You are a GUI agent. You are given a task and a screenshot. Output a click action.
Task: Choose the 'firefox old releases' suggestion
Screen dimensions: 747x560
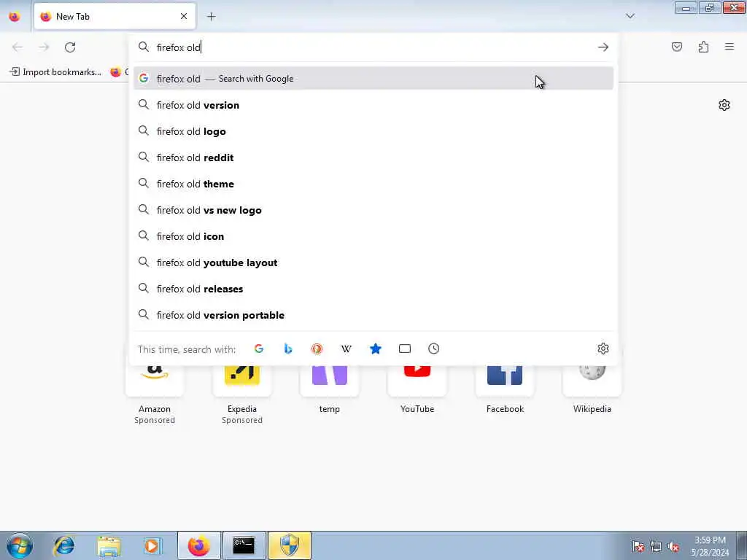tap(373, 288)
